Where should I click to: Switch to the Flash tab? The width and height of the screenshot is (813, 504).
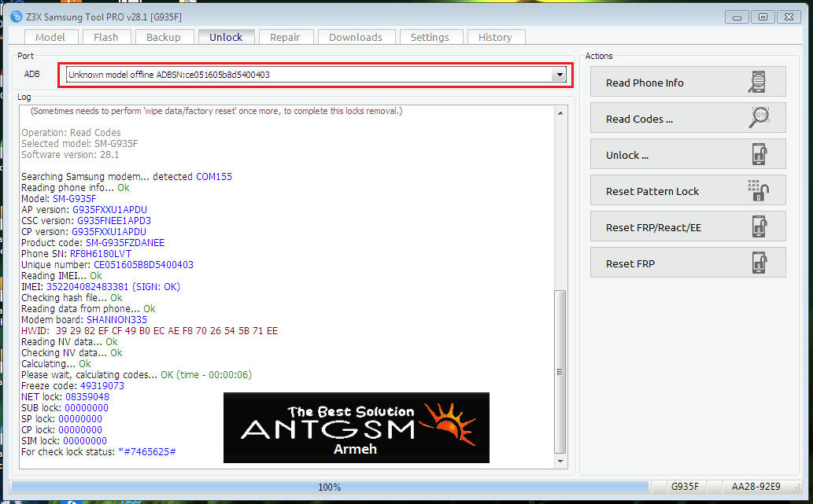[x=105, y=37]
